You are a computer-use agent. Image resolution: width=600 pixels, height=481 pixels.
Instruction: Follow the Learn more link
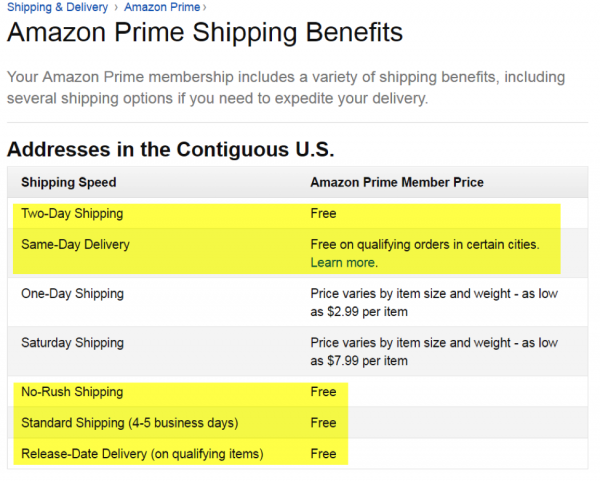pyautogui.click(x=343, y=263)
